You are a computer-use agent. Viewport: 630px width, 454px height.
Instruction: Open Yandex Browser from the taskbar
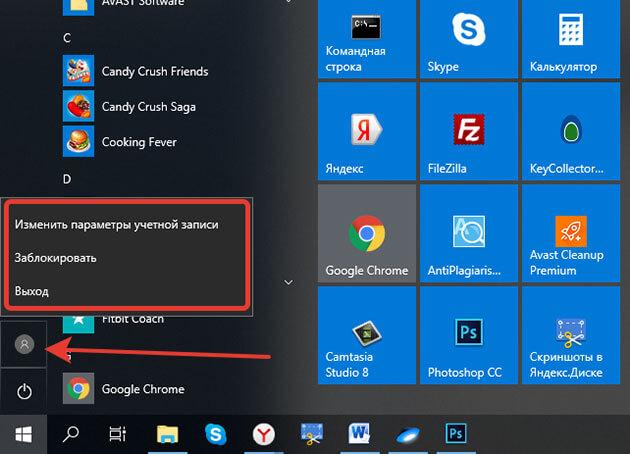(264, 434)
